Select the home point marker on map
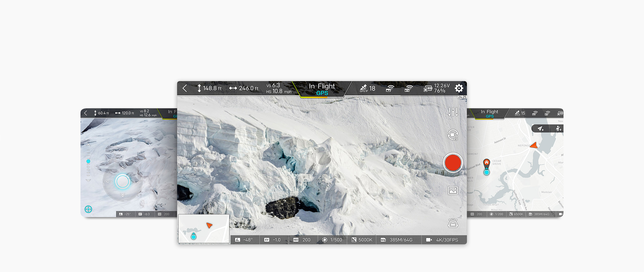 tap(487, 162)
